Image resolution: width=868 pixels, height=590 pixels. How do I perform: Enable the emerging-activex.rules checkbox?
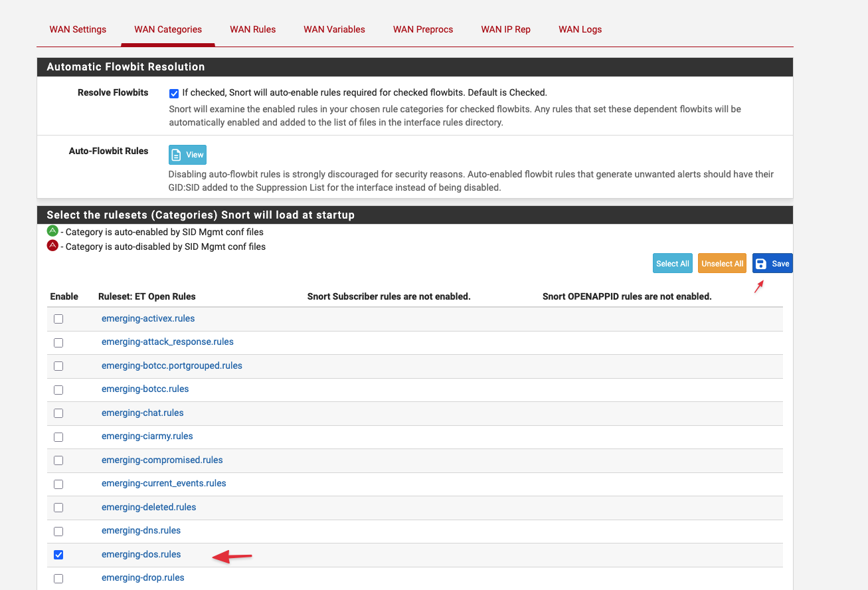[x=58, y=319]
